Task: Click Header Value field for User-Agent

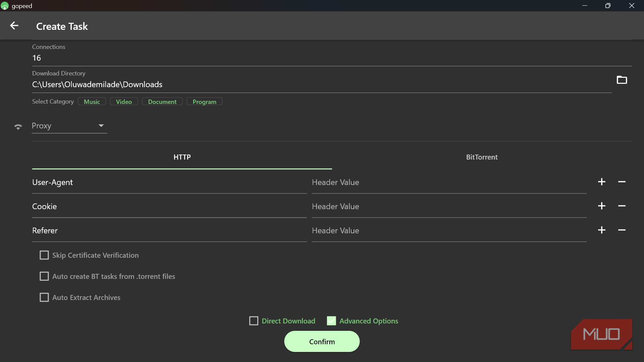Action: point(449,182)
